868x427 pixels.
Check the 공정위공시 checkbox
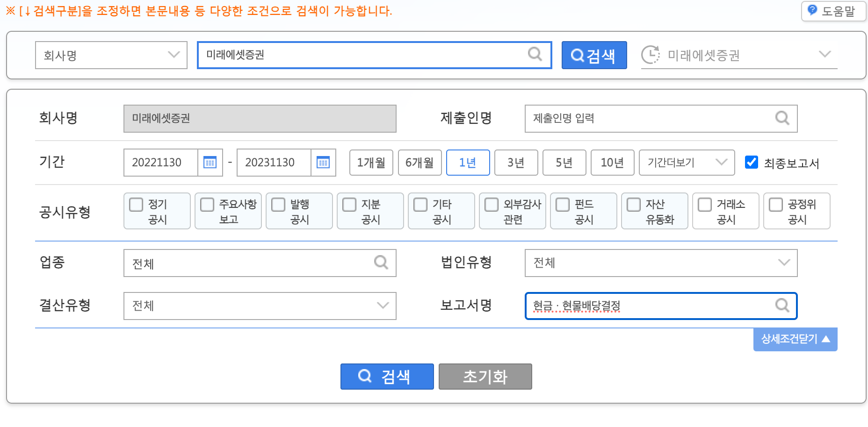(776, 205)
